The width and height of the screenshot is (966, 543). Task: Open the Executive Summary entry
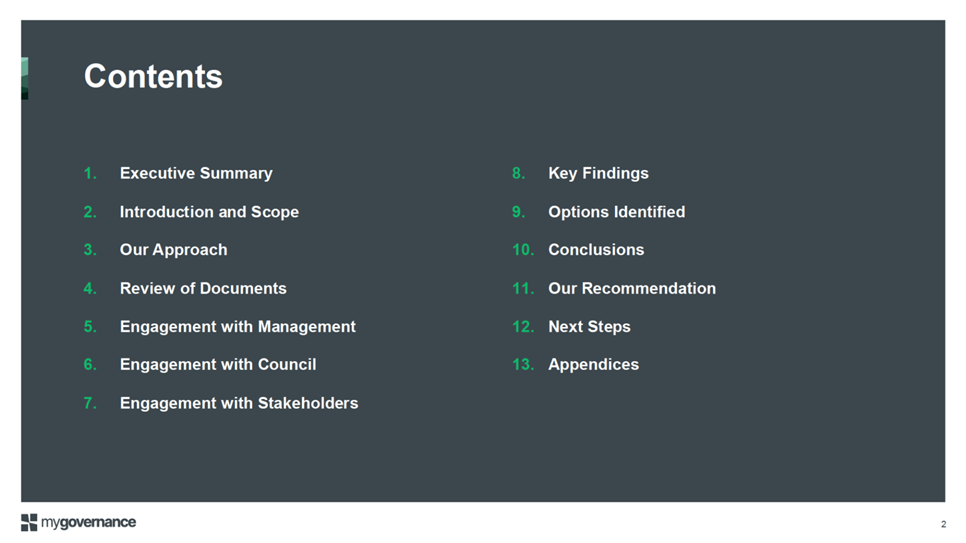(196, 173)
